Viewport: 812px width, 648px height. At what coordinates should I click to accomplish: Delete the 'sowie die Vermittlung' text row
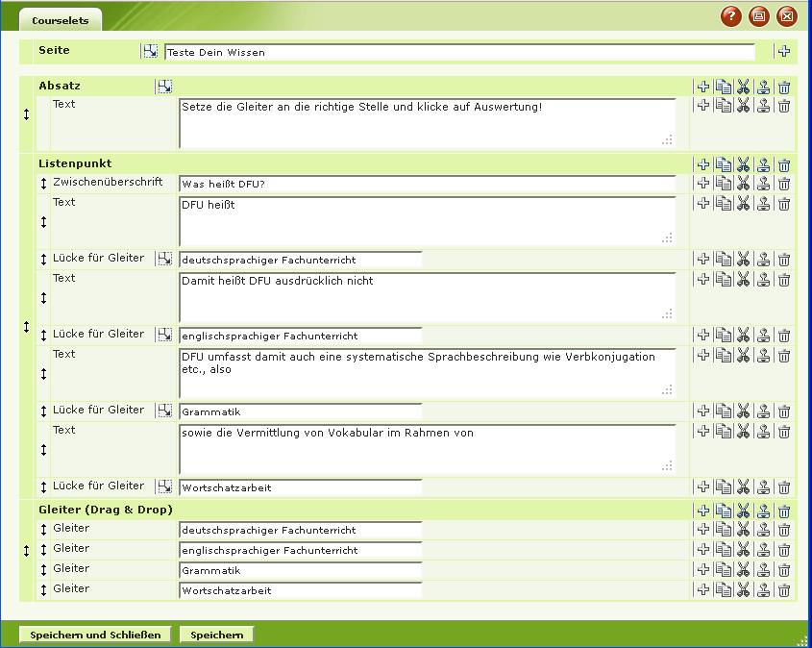[784, 431]
